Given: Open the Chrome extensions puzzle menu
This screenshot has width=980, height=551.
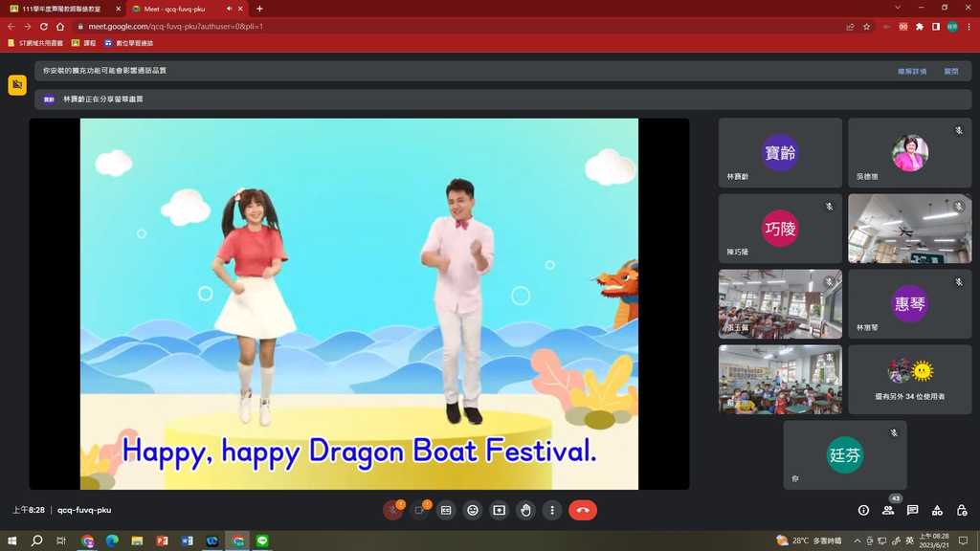Looking at the screenshot, I should 920,26.
